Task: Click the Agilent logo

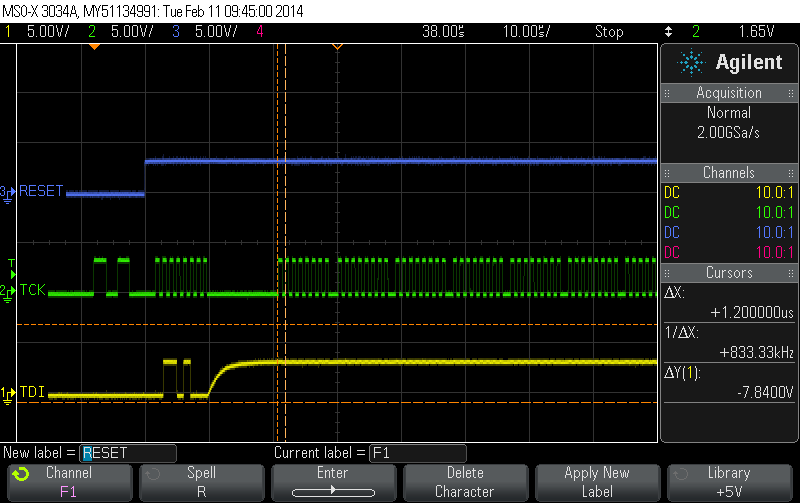Action: point(729,62)
